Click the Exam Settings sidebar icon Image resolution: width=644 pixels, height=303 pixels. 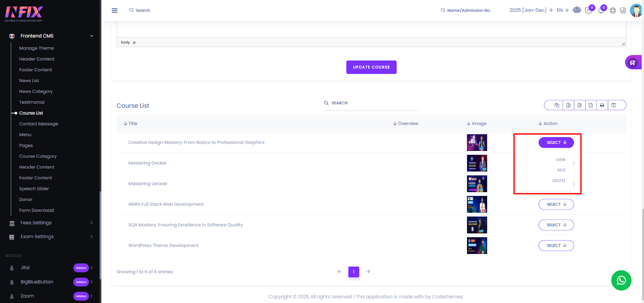(12, 237)
